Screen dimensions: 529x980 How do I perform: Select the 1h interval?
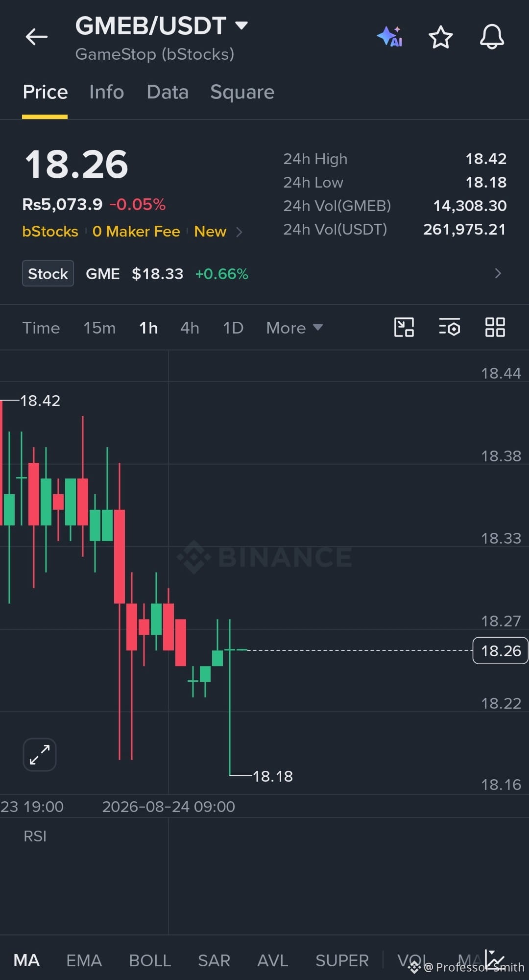[148, 328]
